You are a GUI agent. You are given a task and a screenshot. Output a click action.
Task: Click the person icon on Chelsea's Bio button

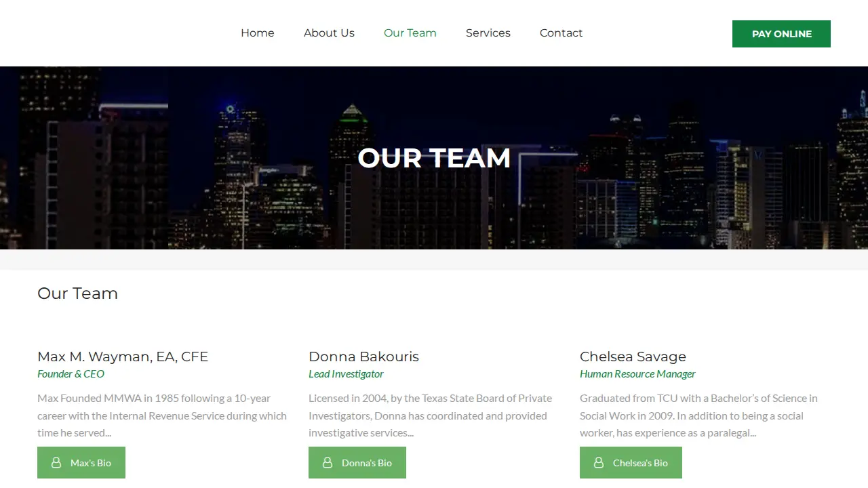[599, 462]
